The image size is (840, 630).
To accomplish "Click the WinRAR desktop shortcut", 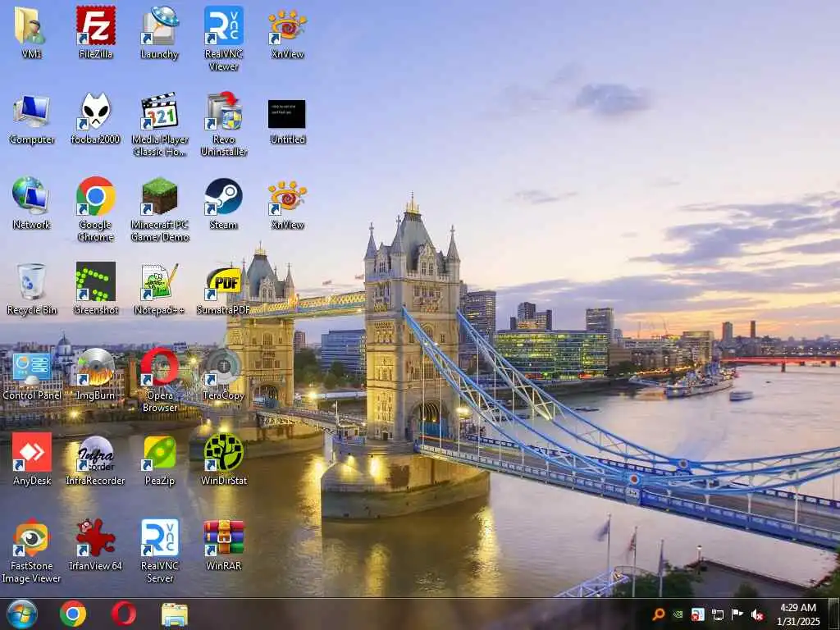I will point(223,537).
